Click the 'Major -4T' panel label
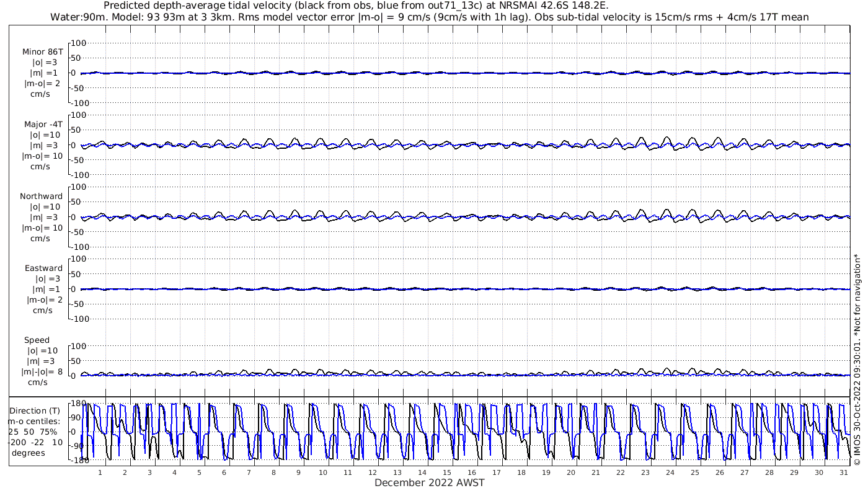 (x=43, y=125)
